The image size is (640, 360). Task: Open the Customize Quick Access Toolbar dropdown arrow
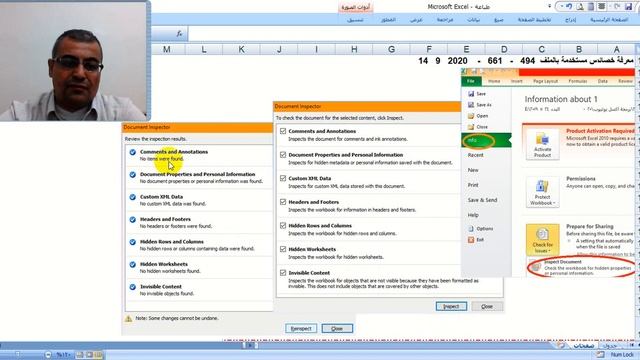(549, 7)
